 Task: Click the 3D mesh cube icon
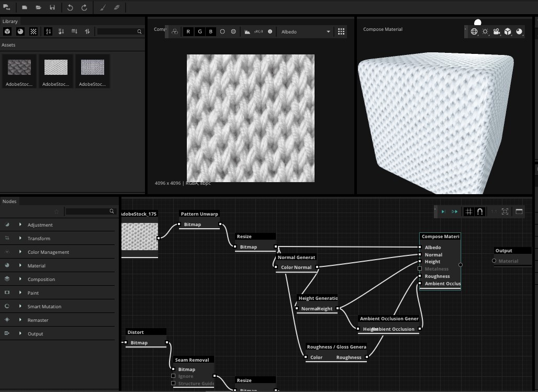click(508, 31)
